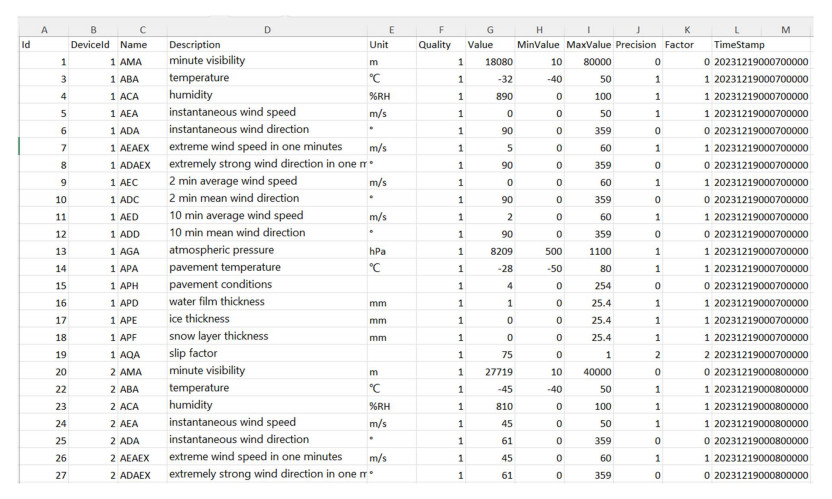This screenshot has width=832, height=499.
Task: Click the 'APH' name cell
Action: pyautogui.click(x=132, y=285)
